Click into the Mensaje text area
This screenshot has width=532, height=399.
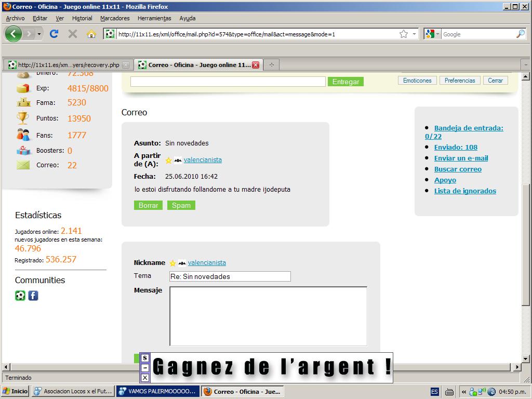click(x=268, y=316)
